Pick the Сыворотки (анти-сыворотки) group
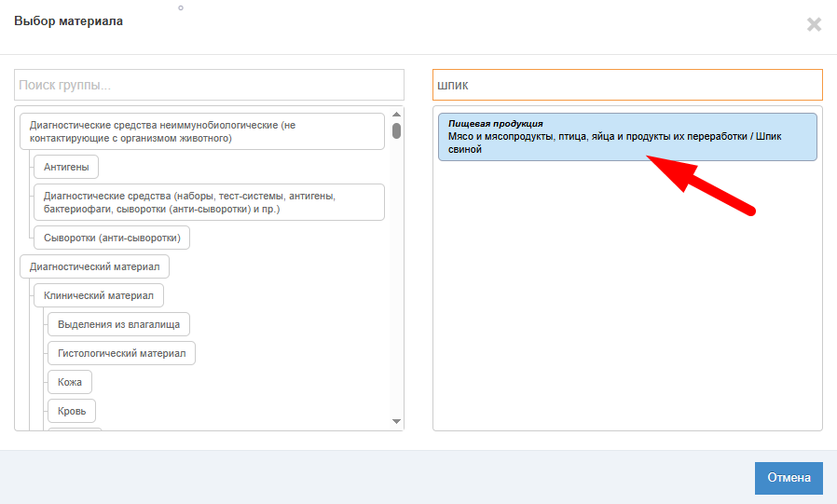837x504 pixels. [112, 238]
